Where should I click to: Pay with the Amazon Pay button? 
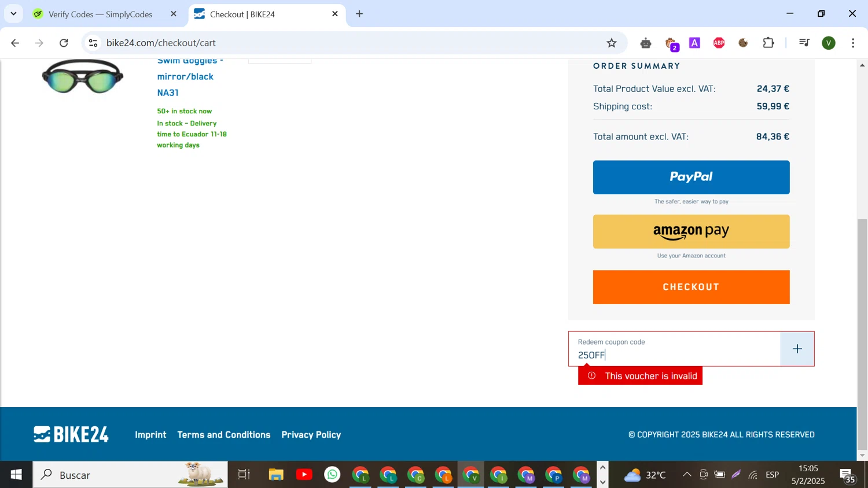coord(691,231)
